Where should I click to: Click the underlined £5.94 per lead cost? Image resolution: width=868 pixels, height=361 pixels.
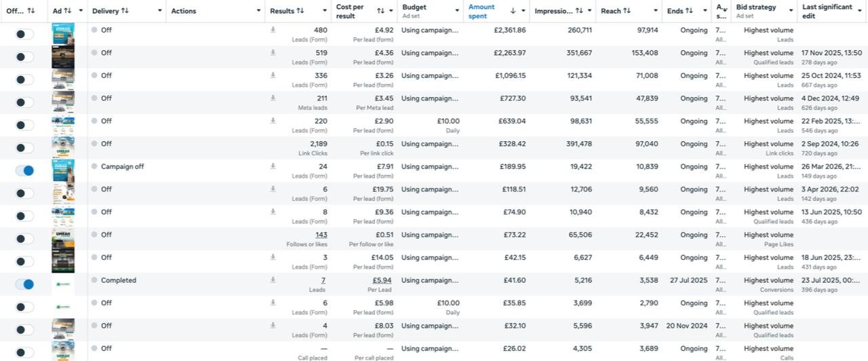382,280
